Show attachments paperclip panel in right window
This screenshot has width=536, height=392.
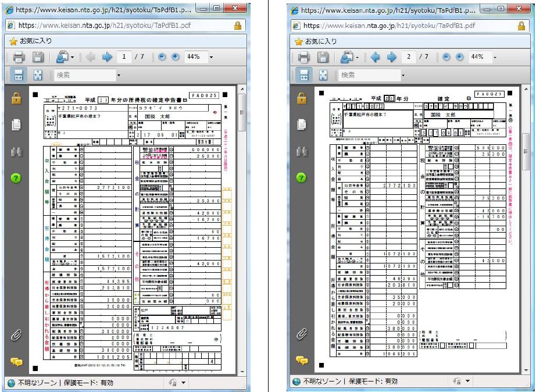[302, 334]
